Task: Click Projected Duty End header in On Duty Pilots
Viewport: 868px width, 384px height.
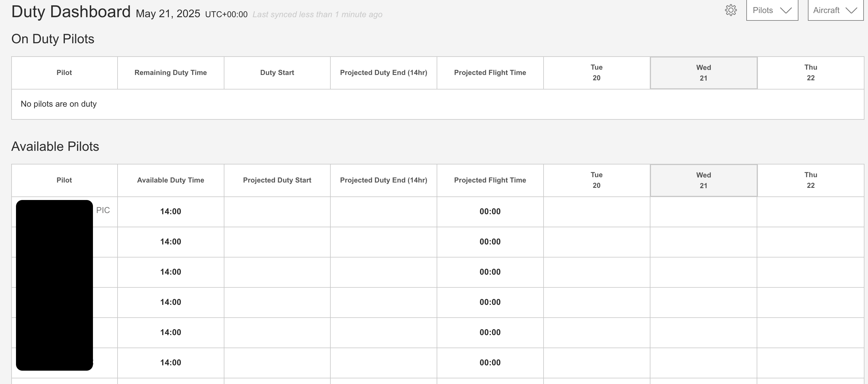Action: pos(383,73)
